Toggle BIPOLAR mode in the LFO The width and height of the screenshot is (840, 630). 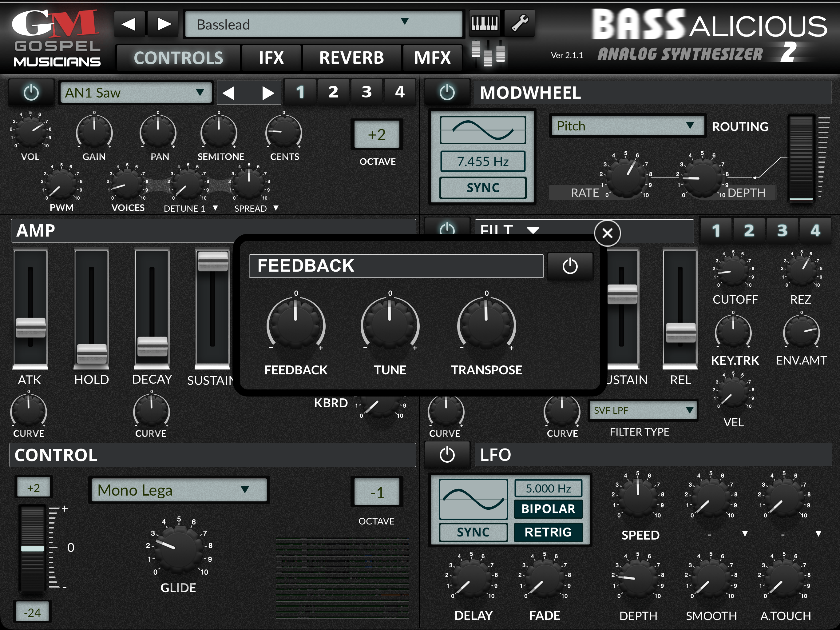(x=548, y=509)
